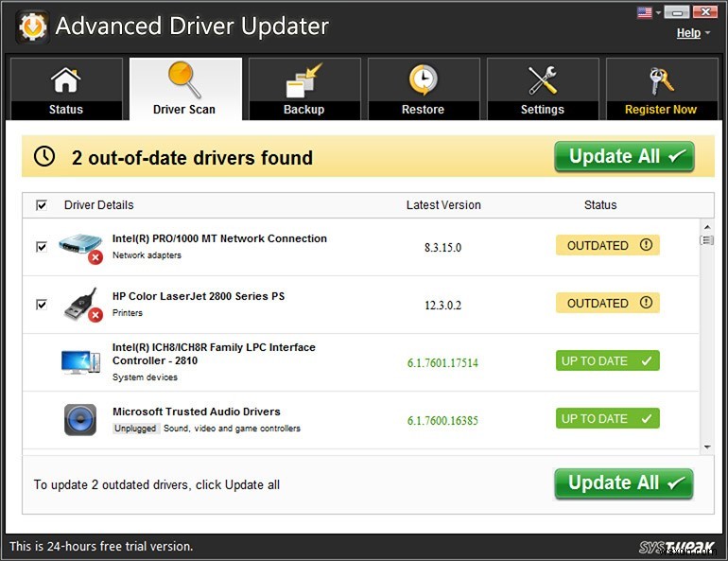This screenshot has height=561, width=728.
Task: Open the Settings wrench and screwdriver icon
Action: pyautogui.click(x=543, y=79)
